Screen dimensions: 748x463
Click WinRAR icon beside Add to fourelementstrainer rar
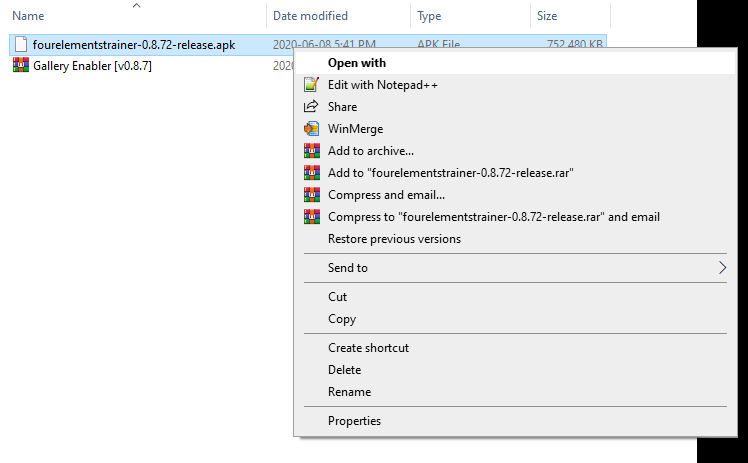pos(310,173)
